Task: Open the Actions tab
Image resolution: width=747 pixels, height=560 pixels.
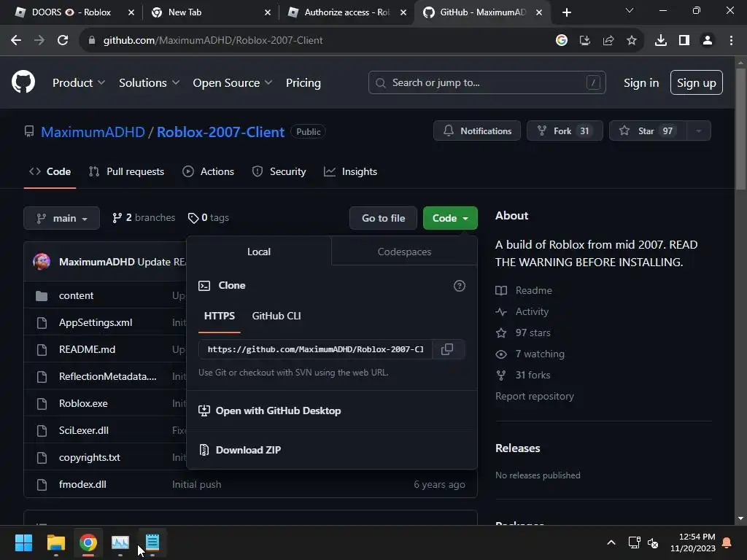Action: pyautogui.click(x=208, y=171)
